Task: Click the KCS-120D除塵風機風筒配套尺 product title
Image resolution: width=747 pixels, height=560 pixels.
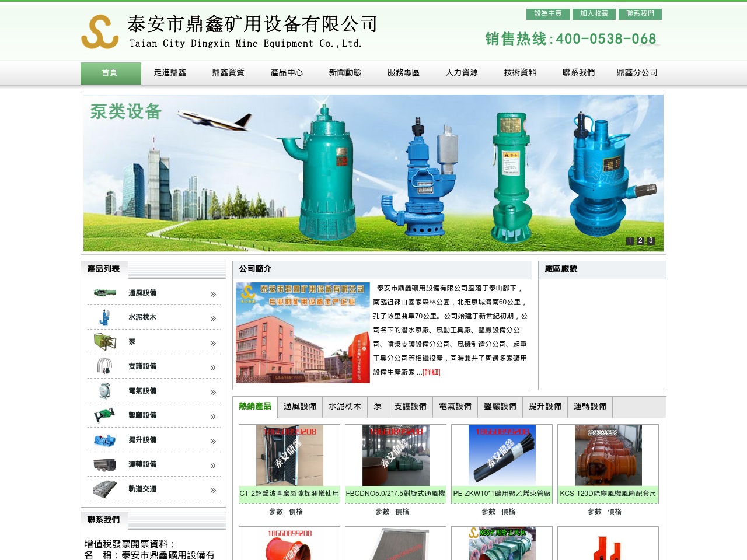Action: tap(608, 494)
